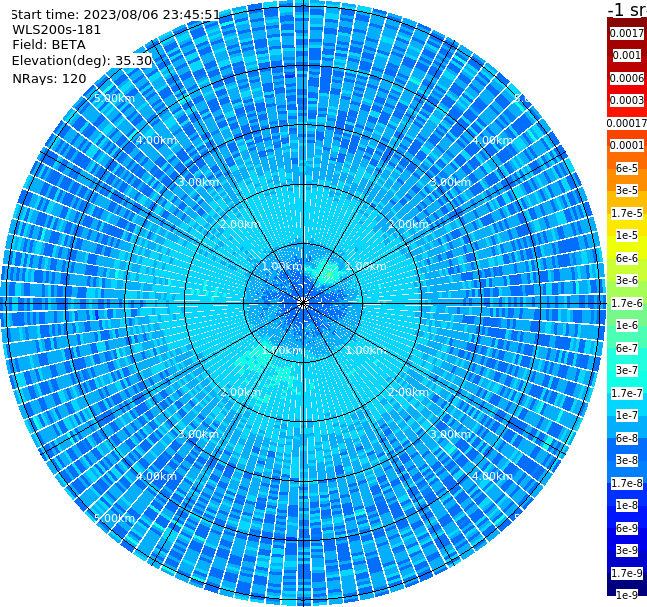Click the 0.0017 colorbar tick label
The height and width of the screenshot is (607, 647).
627,33
